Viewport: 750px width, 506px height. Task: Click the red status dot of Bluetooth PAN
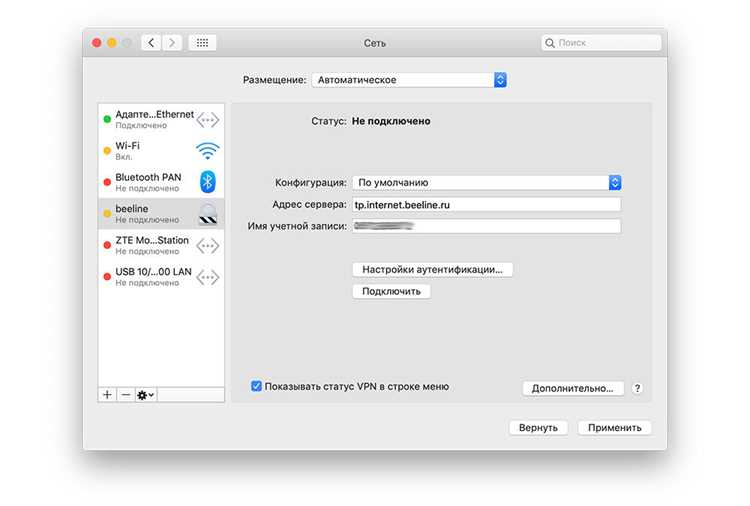pos(107,182)
